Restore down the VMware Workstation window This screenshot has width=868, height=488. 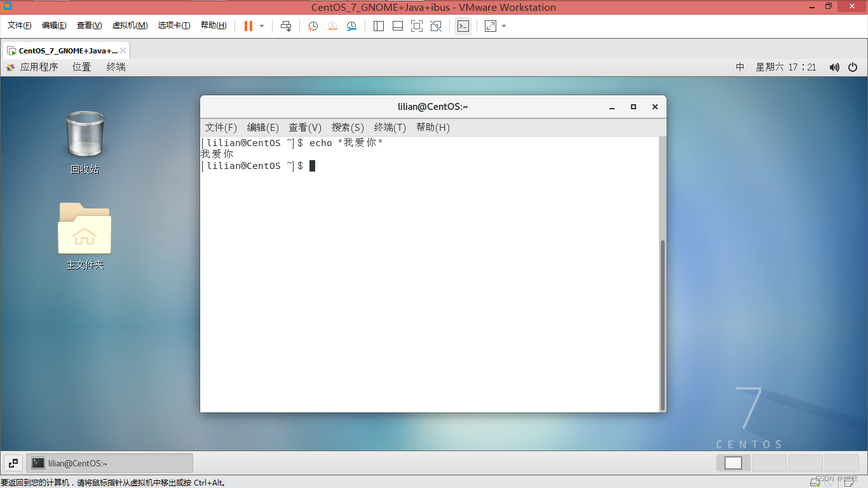[829, 7]
